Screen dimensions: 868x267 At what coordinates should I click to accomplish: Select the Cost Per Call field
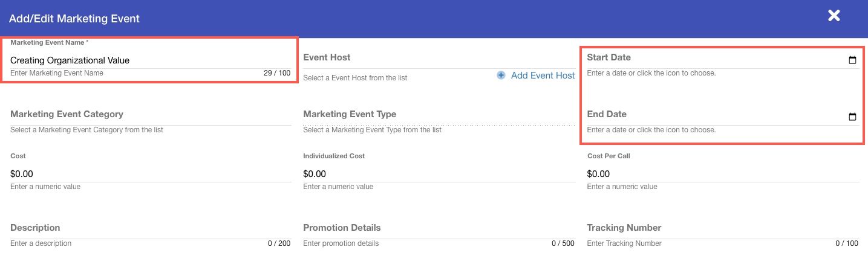tap(722, 173)
